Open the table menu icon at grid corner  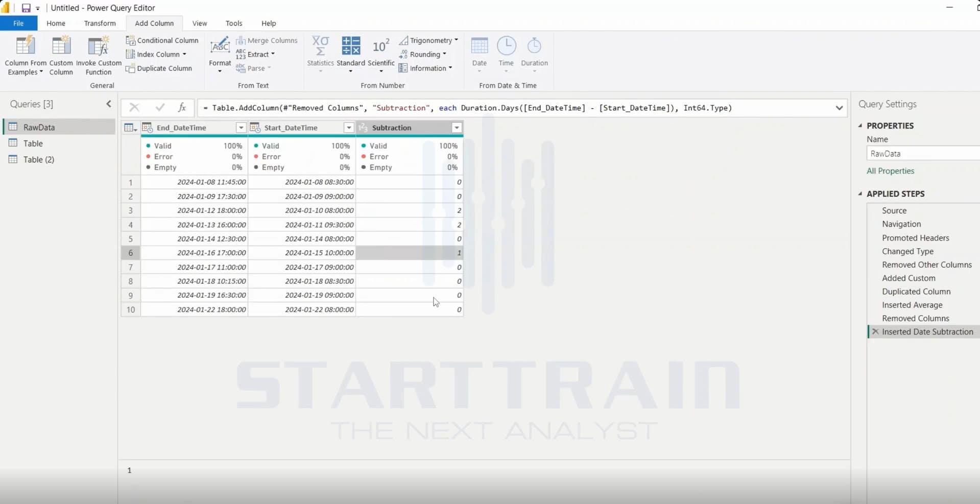click(x=131, y=128)
